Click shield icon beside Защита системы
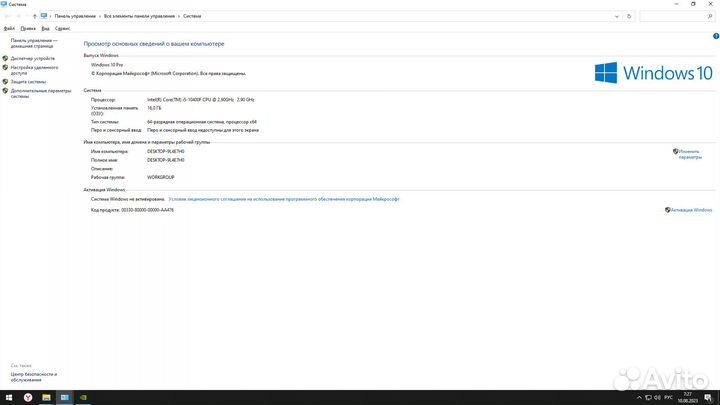 coord(5,82)
